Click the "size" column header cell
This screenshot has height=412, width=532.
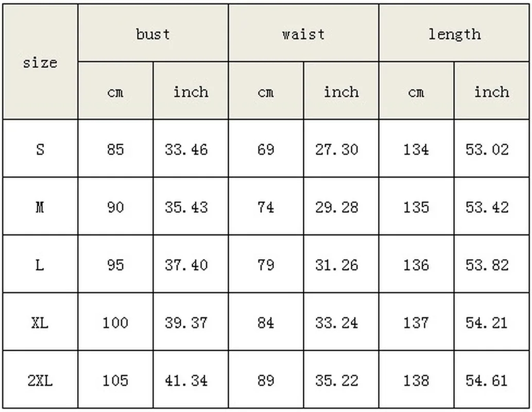click(x=40, y=63)
